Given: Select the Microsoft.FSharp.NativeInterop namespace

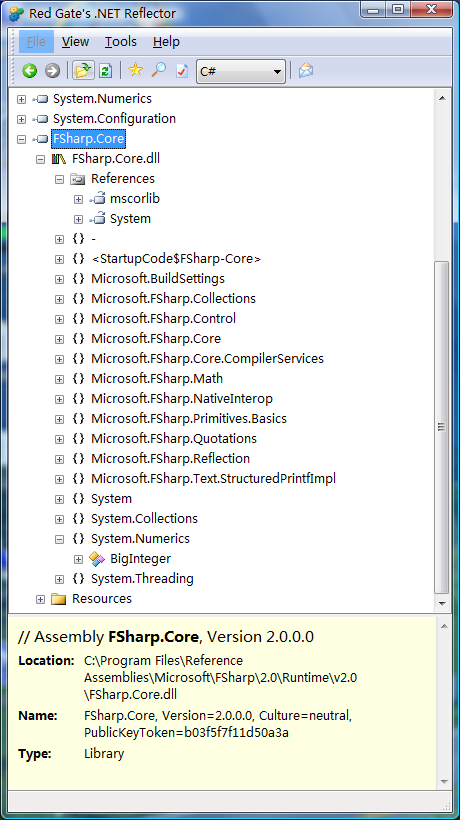Looking at the screenshot, I should pos(182,398).
